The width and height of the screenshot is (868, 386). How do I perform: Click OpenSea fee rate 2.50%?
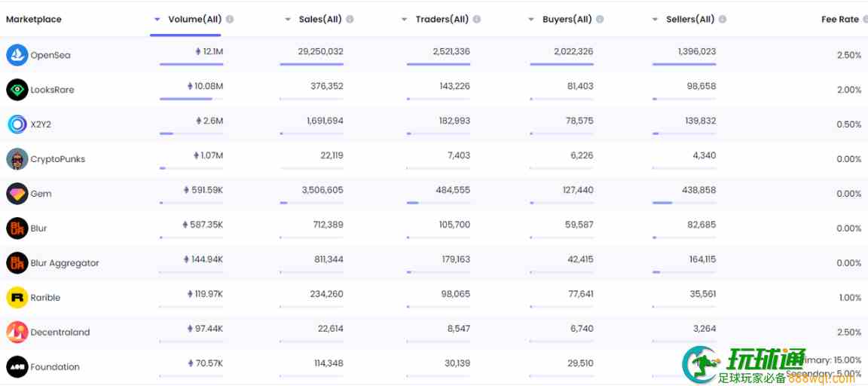click(849, 55)
